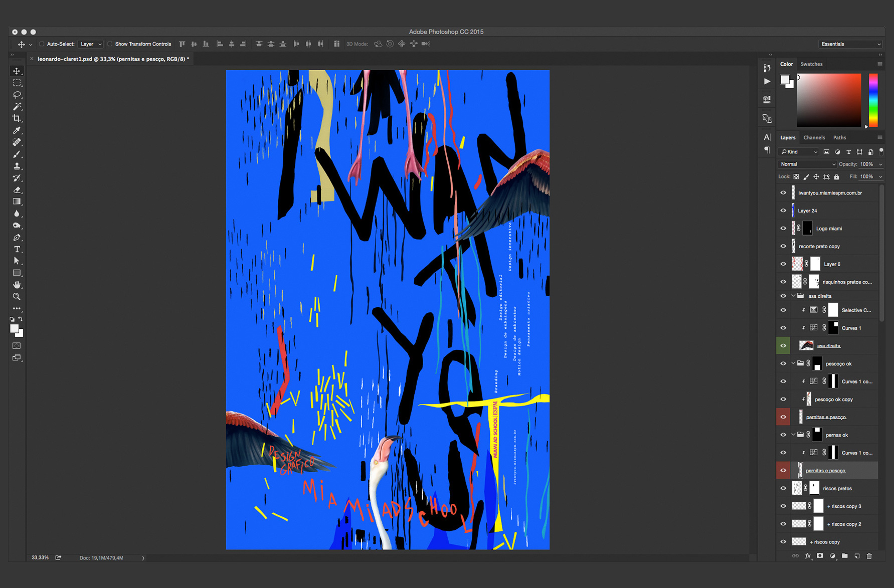The image size is (894, 588).
Task: Toggle visibility of riscos pretos layer
Action: 783,488
